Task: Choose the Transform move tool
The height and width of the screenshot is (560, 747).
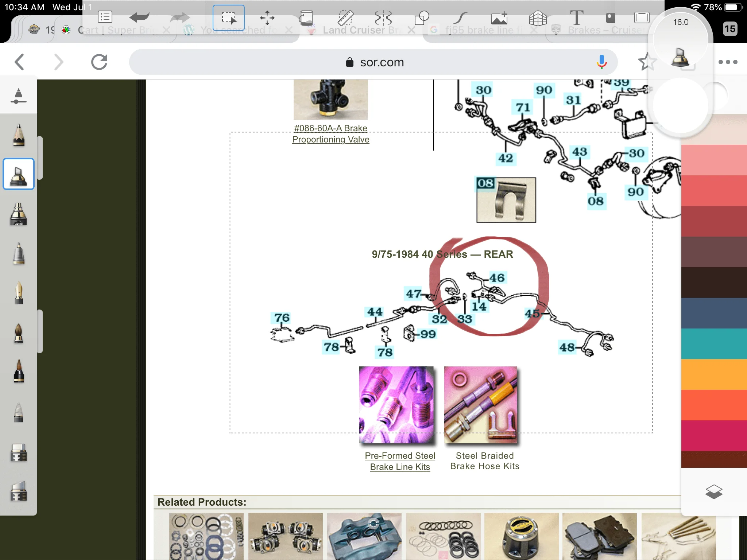Action: coord(267,17)
